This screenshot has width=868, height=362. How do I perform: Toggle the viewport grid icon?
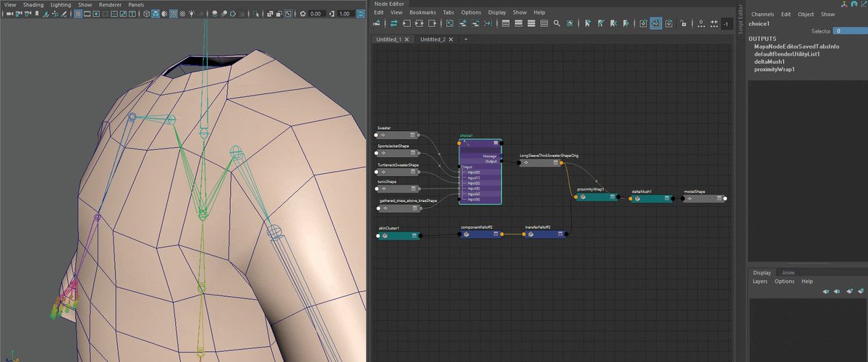(78, 14)
